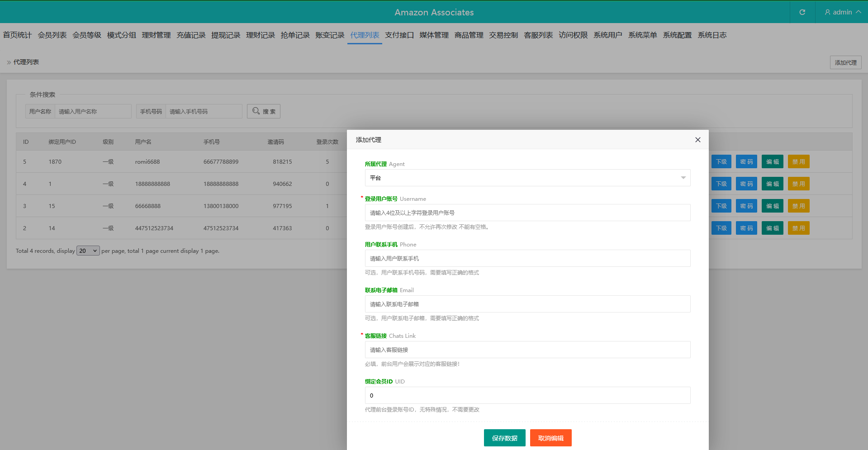The width and height of the screenshot is (868, 450).
Task: Go to 首页统计 in navigation
Action: coord(17,35)
